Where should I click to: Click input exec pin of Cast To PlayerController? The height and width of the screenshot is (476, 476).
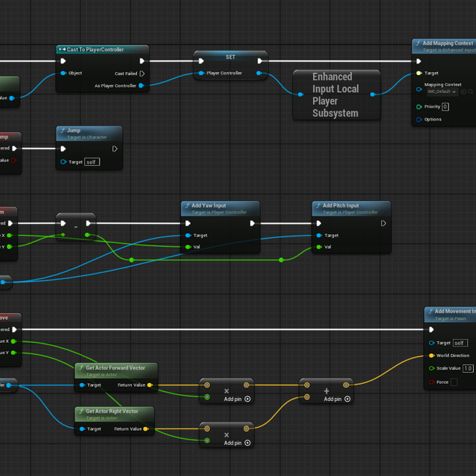click(63, 61)
